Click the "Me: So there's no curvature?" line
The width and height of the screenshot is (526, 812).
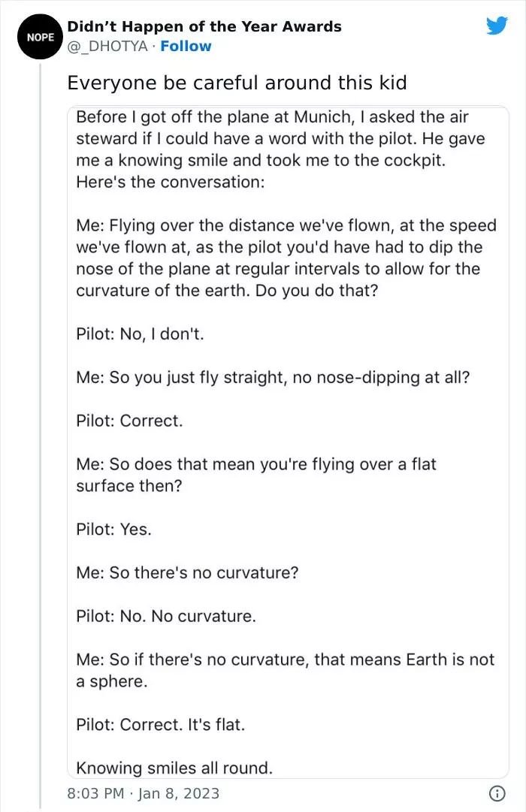[187, 572]
